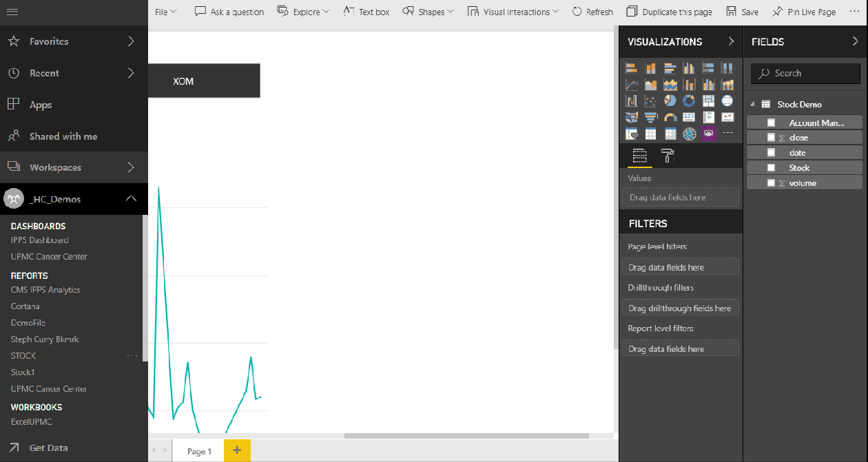This screenshot has height=462, width=868.
Task: Select the map globe visualization
Action: [727, 101]
